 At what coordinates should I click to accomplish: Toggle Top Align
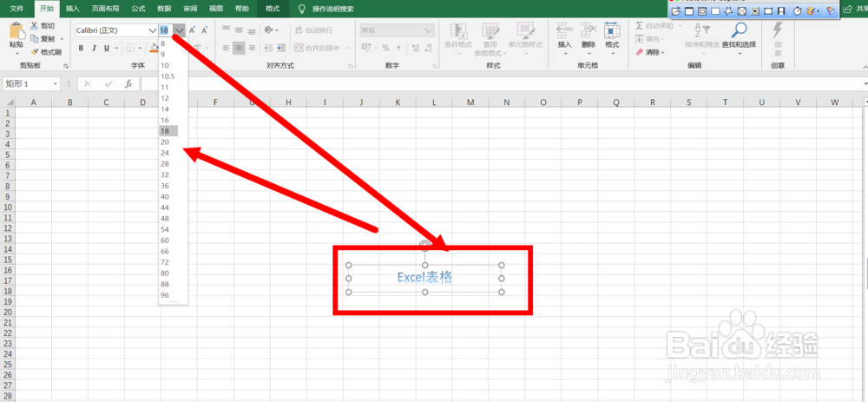pyautogui.click(x=226, y=30)
